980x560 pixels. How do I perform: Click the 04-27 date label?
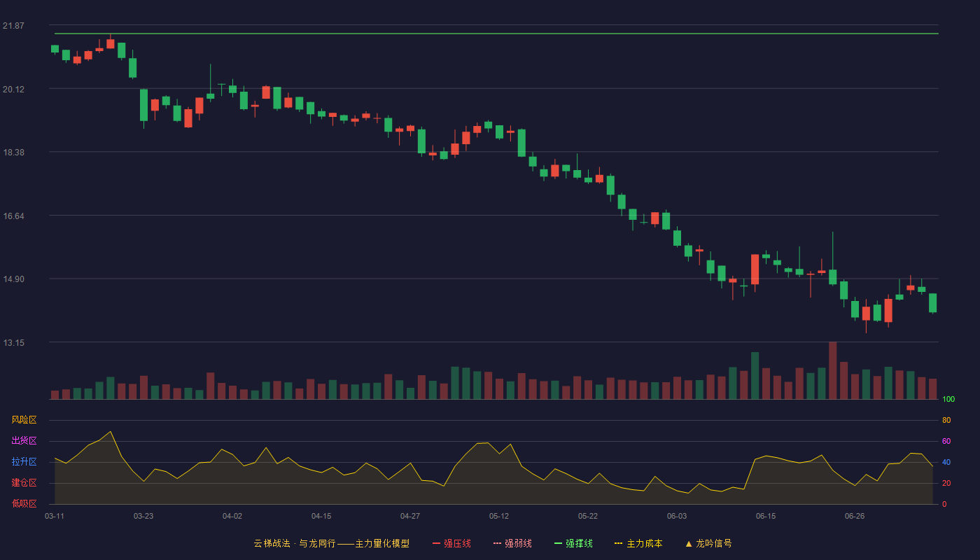pos(410,516)
